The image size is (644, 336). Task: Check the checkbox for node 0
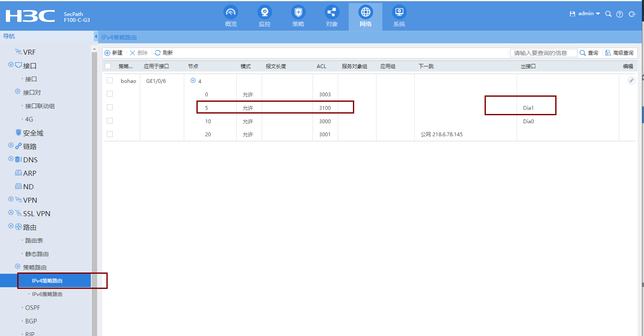(110, 93)
